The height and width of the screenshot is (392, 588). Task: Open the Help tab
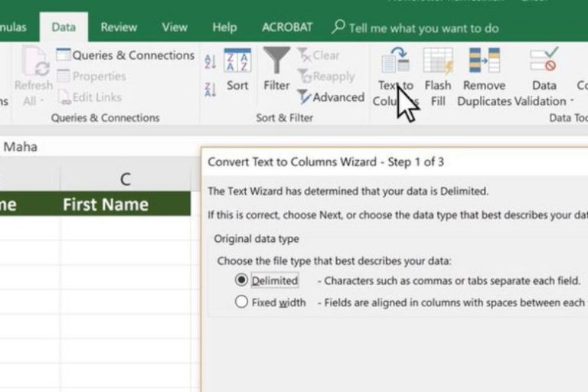coord(224,27)
